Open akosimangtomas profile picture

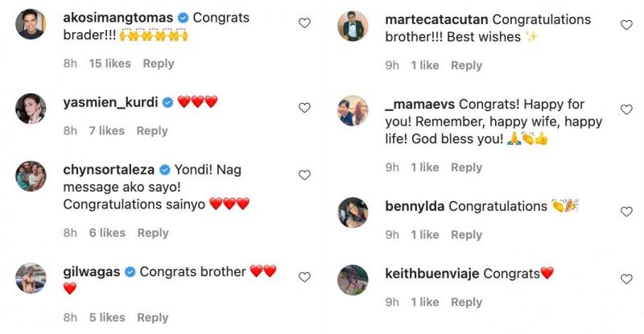pyautogui.click(x=31, y=25)
